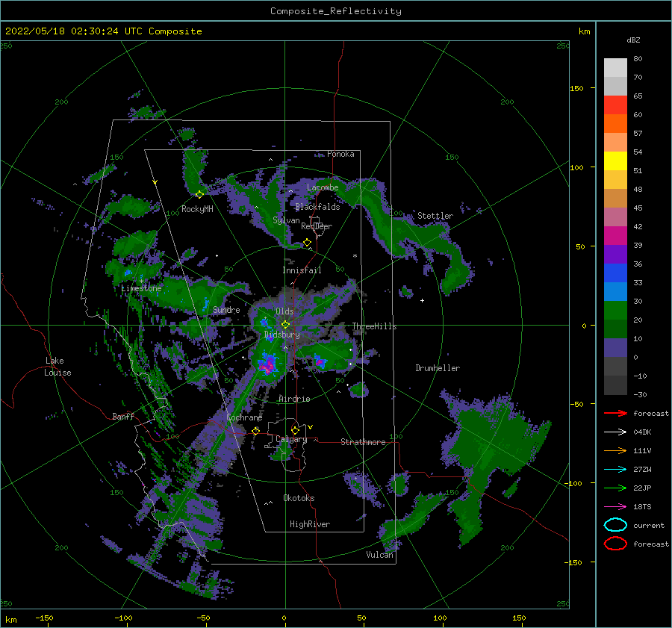The width and height of the screenshot is (672, 628).
Task: Click the HighRiver label
Action: click(x=310, y=525)
